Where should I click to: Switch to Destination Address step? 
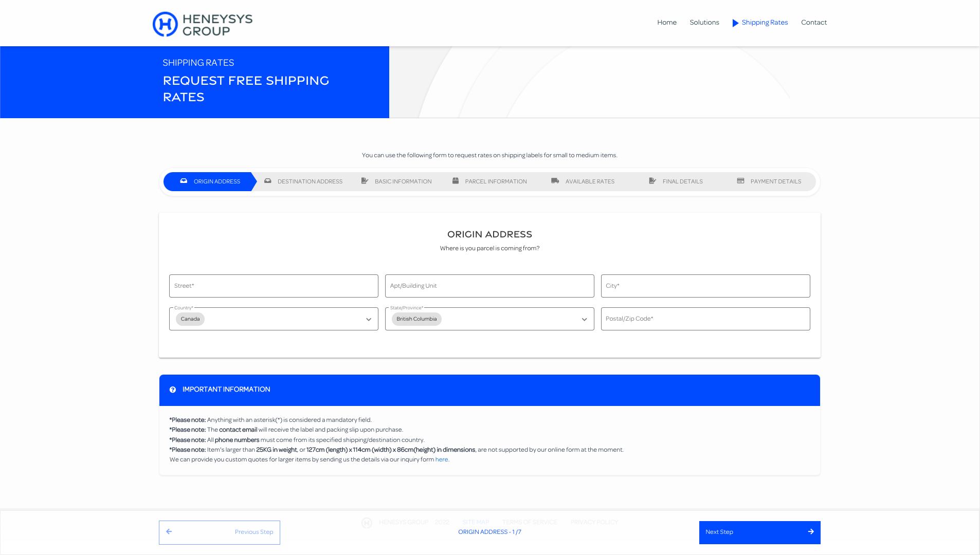coord(303,181)
